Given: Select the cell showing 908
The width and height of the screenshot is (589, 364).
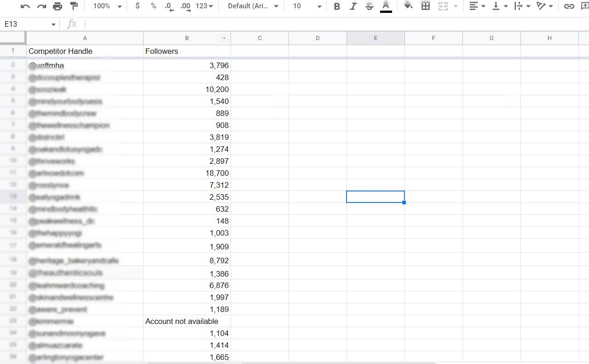Looking at the screenshot, I should click(x=187, y=125).
